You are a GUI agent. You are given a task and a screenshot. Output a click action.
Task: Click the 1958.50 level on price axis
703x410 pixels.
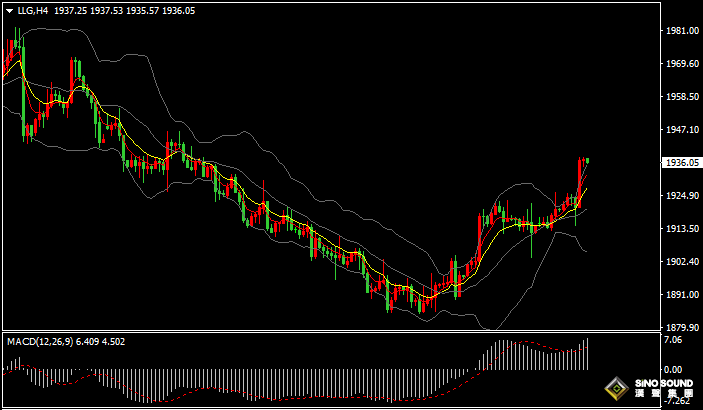[680, 97]
